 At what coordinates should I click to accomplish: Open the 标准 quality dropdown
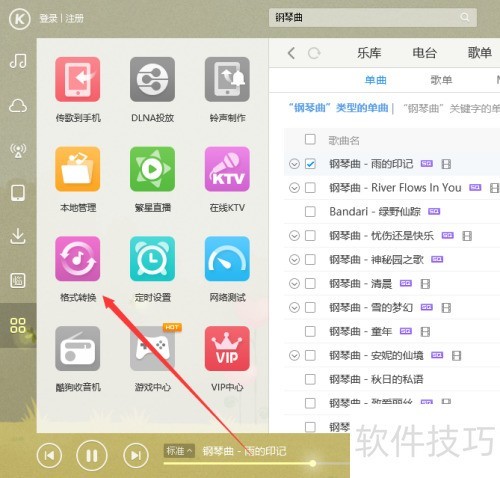click(179, 451)
